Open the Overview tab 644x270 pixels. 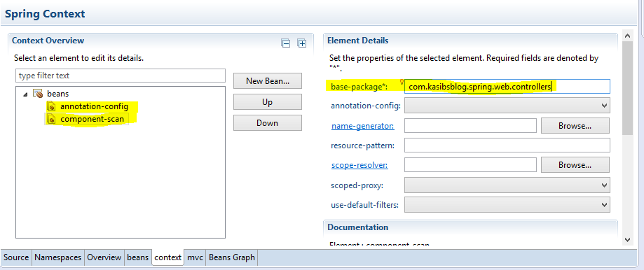(104, 257)
